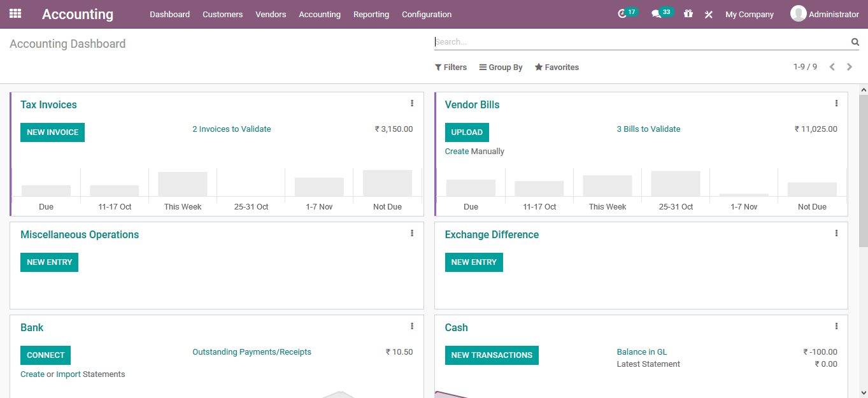
Task: Open the Configuration menu
Action: (x=426, y=14)
